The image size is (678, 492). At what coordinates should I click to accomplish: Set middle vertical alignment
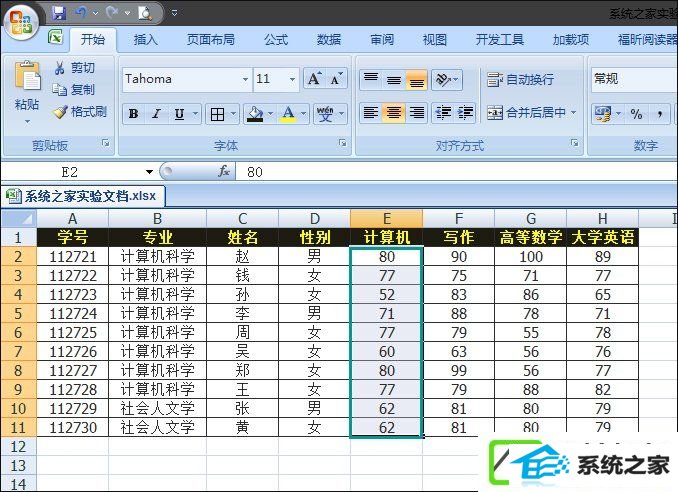coord(393,80)
